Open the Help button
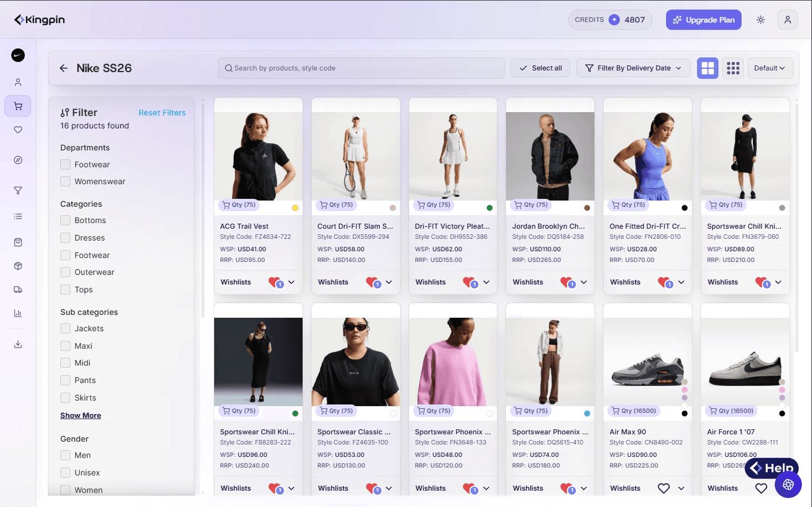812x507 pixels. 771,468
